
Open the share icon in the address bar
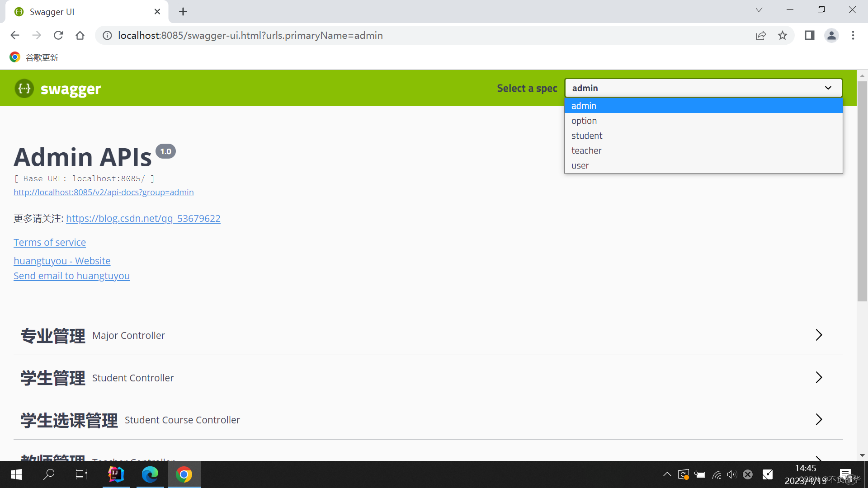pos(761,35)
